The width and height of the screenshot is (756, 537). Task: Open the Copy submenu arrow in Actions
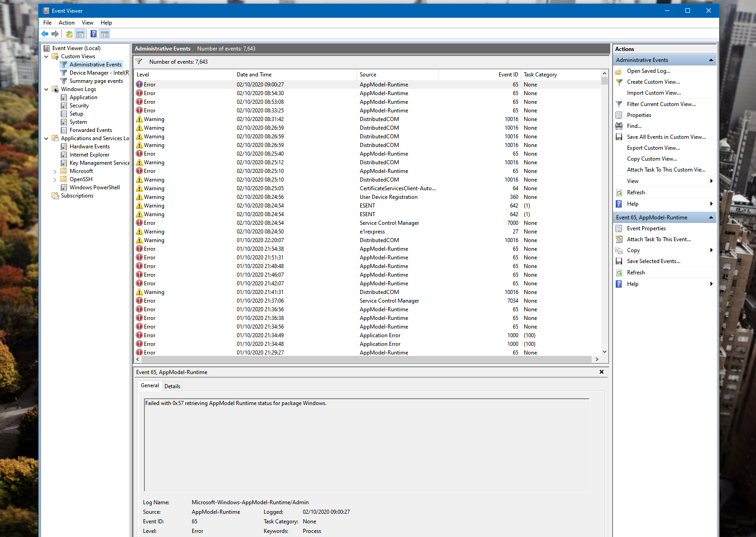pyautogui.click(x=711, y=250)
